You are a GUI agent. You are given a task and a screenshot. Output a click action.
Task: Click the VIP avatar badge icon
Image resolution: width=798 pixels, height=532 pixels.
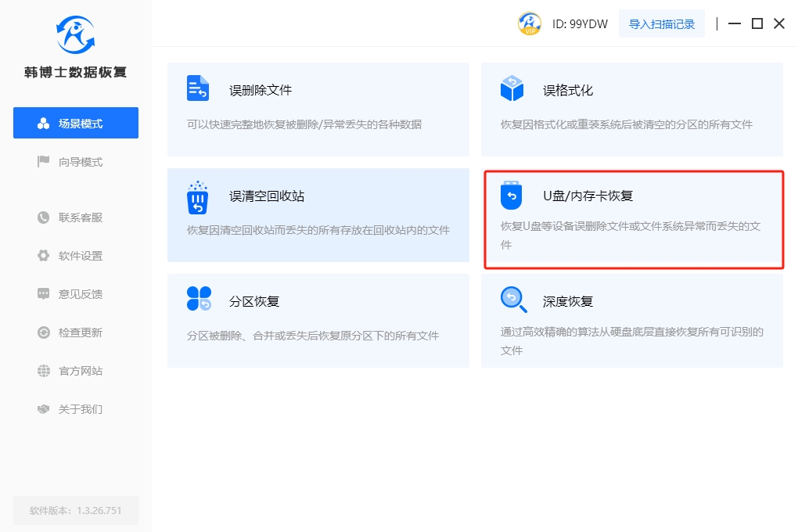(x=530, y=23)
